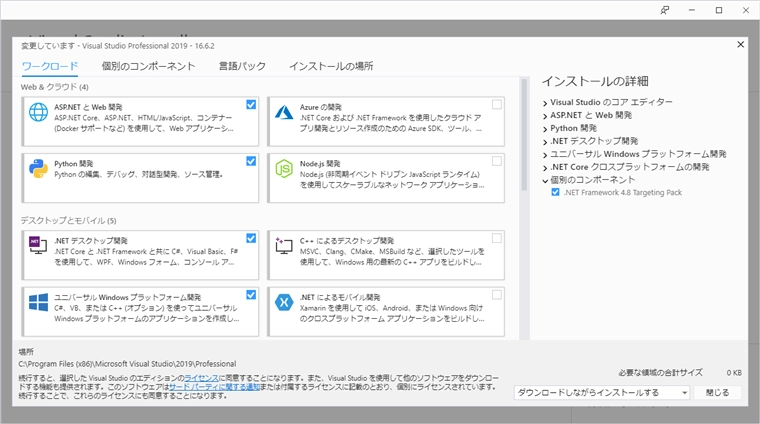Go to the インストールの場所 tab
Viewport: 760px width, 424px height.
pos(331,66)
